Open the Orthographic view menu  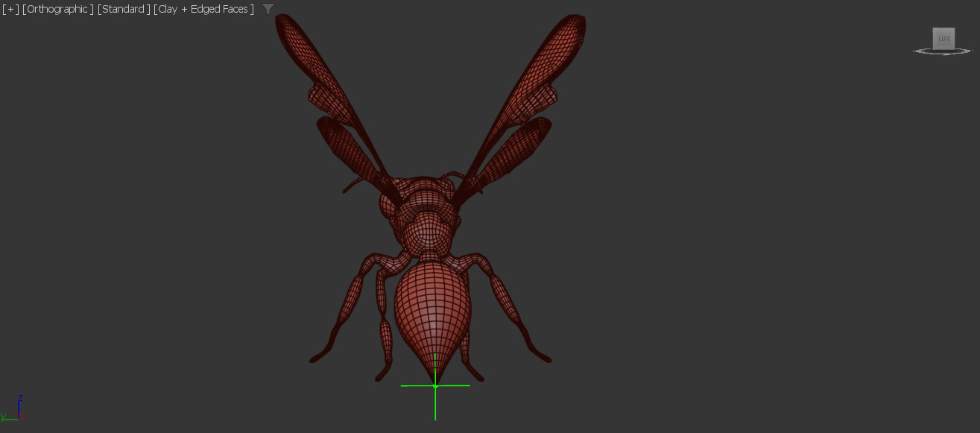point(58,9)
